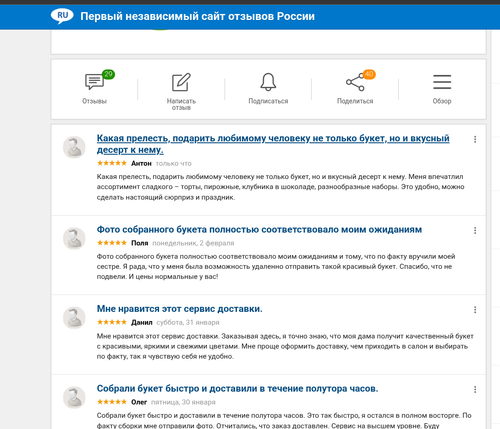Open review titled Какая прелесть, подарить любимому человеку
Image resolution: width=500 pixels, height=429 pixels.
pos(273,144)
